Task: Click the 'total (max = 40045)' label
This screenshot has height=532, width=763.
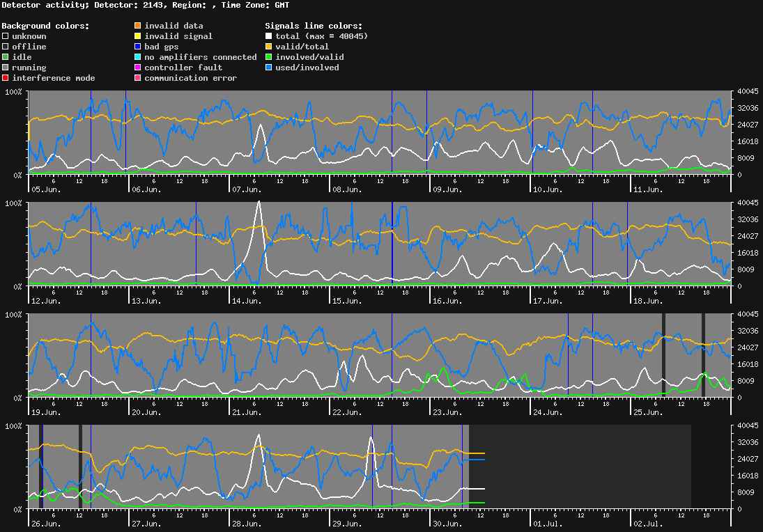Action: (322, 36)
